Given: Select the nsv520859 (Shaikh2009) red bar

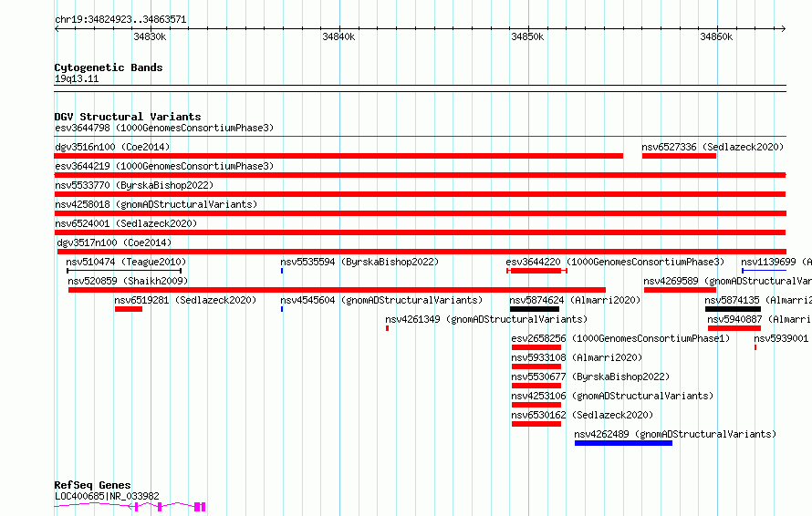Looking at the screenshot, I should click(x=338, y=290).
